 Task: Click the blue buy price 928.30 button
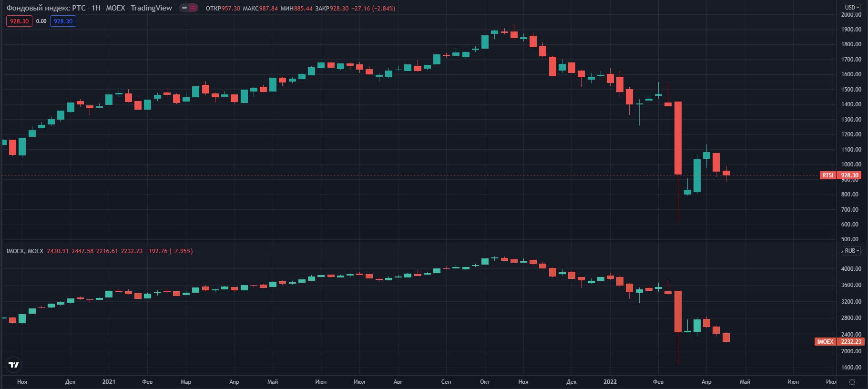(x=63, y=21)
